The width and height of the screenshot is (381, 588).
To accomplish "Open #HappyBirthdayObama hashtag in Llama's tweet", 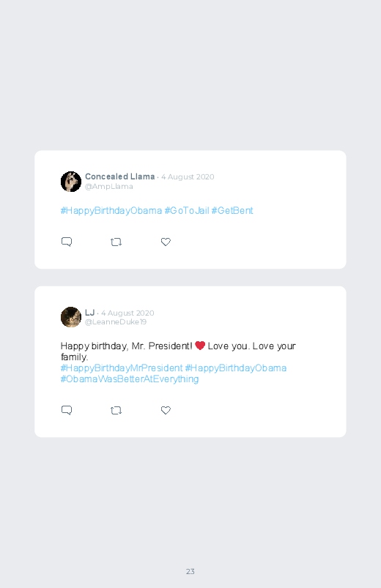I will coord(111,211).
